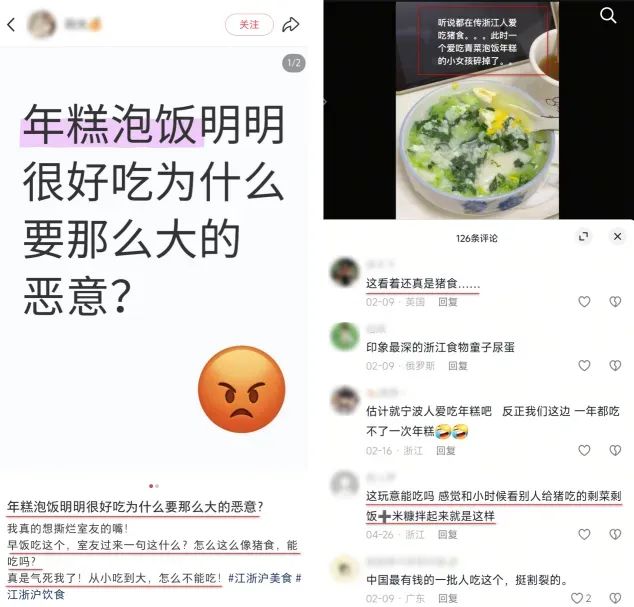Reply to the 02-09 英国 comment
This screenshot has width=634, height=607.
448,302
